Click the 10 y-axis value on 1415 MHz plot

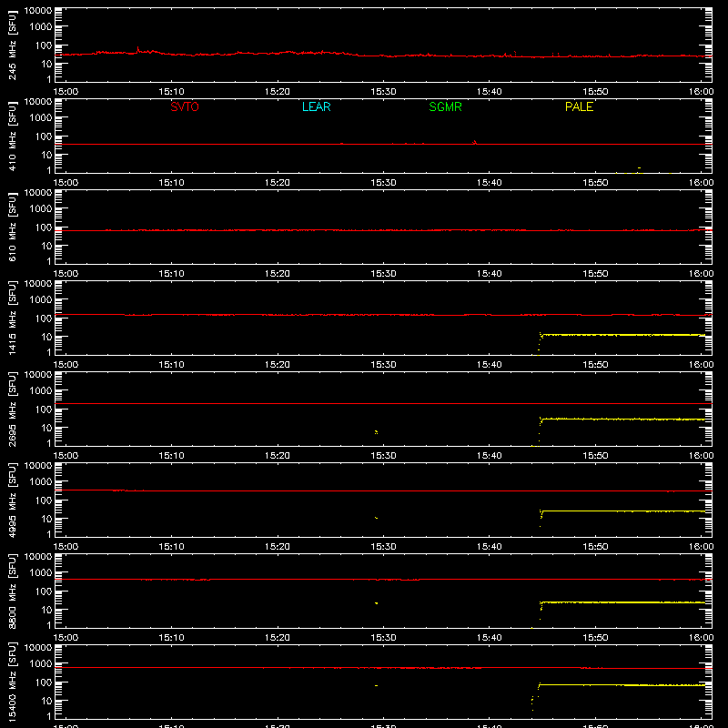(x=46, y=337)
